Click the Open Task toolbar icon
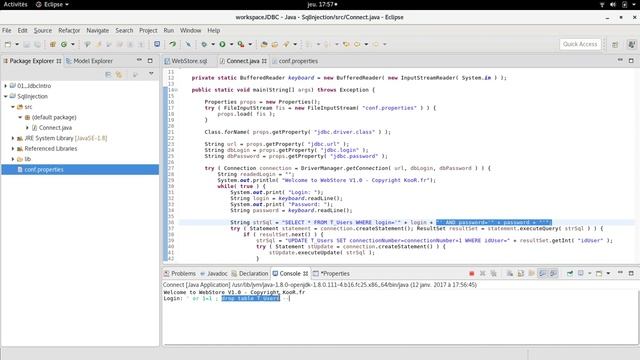This screenshot has width=640, height=360. [275, 44]
